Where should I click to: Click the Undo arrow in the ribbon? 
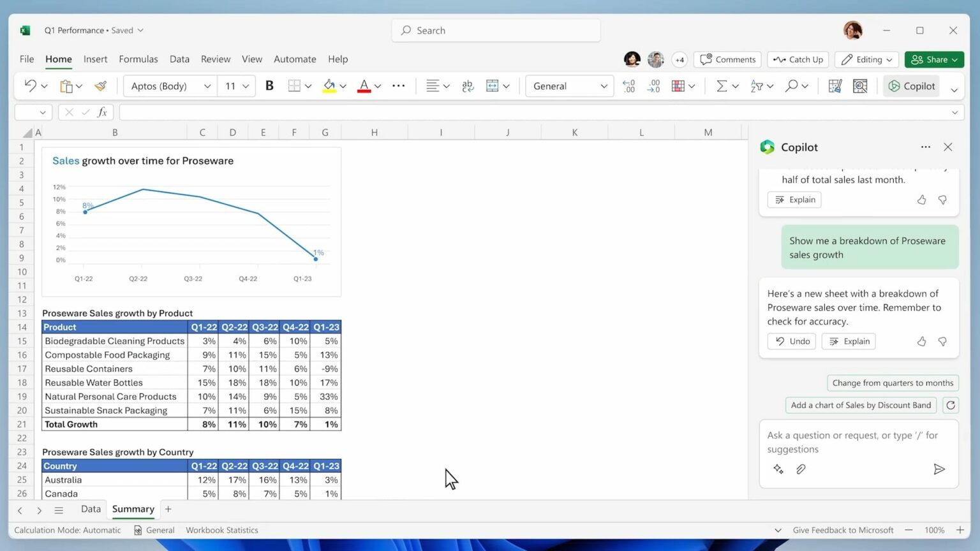point(30,86)
